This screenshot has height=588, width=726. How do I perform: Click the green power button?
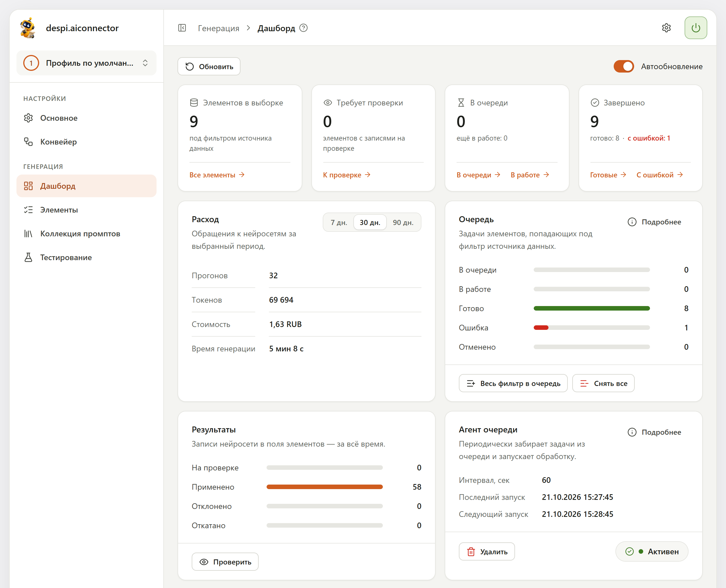(x=695, y=28)
